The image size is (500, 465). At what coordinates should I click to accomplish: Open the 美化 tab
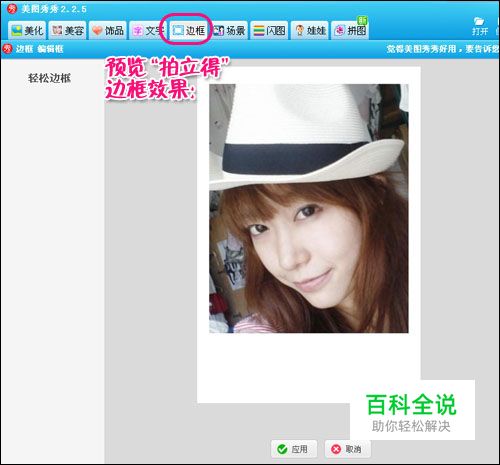click(27, 31)
